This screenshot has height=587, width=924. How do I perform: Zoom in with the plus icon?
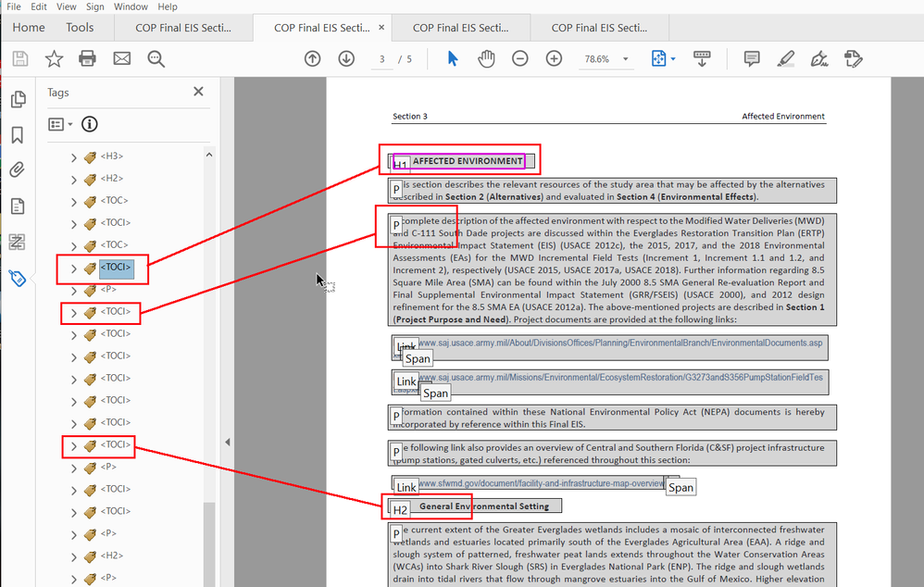[x=554, y=58]
